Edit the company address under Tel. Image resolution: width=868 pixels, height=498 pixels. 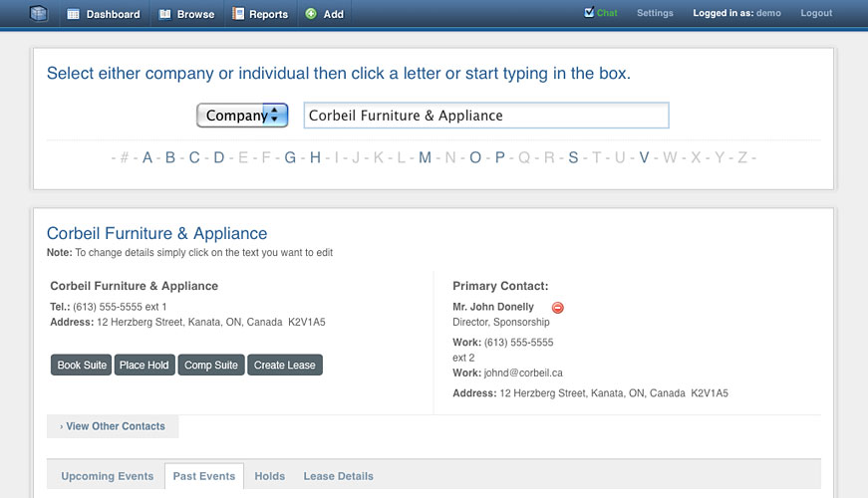point(187,322)
